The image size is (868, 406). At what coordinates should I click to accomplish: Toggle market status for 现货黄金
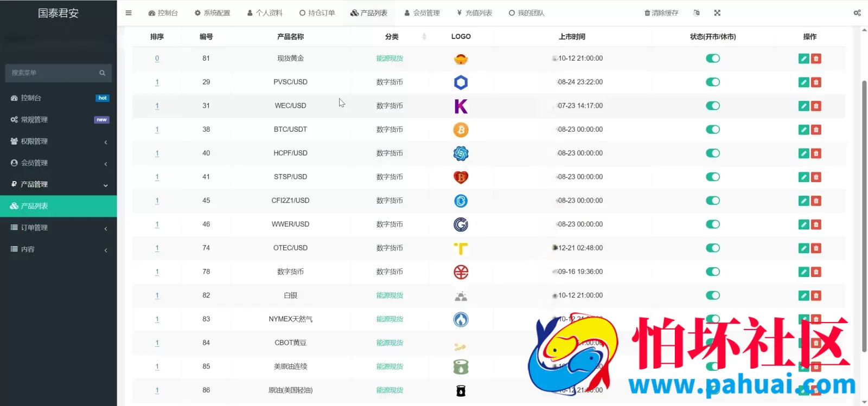[x=713, y=59]
